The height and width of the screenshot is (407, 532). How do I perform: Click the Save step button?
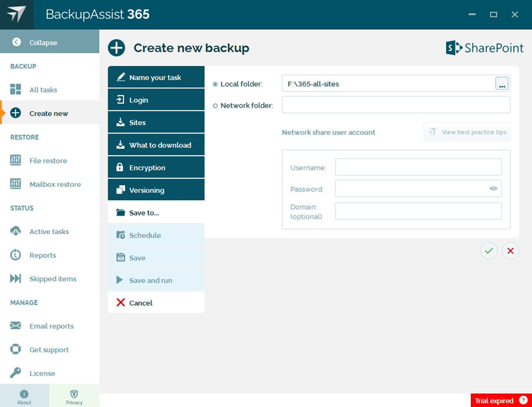click(156, 257)
